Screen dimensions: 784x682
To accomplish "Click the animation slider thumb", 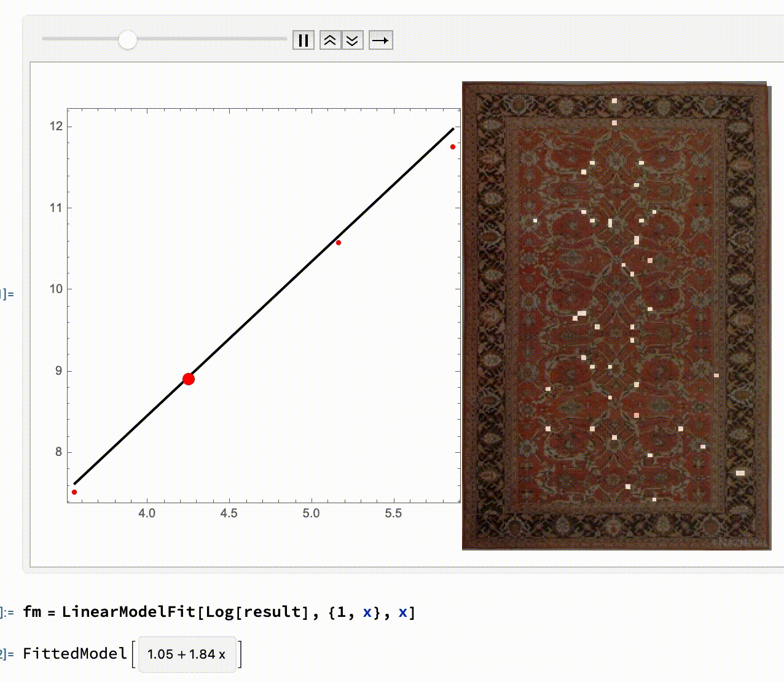I will 128,40.
